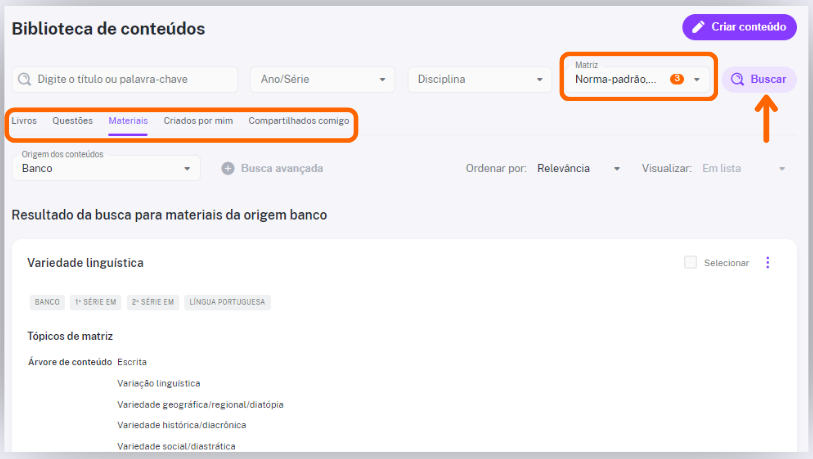Focus the título ou palavra-chave search field
The image size is (813, 459).
pos(125,79)
